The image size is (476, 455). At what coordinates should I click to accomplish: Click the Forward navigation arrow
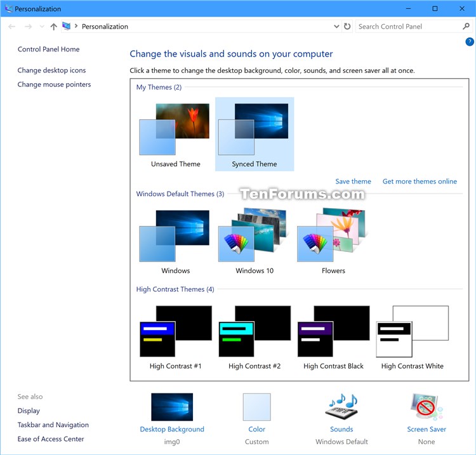point(28,27)
